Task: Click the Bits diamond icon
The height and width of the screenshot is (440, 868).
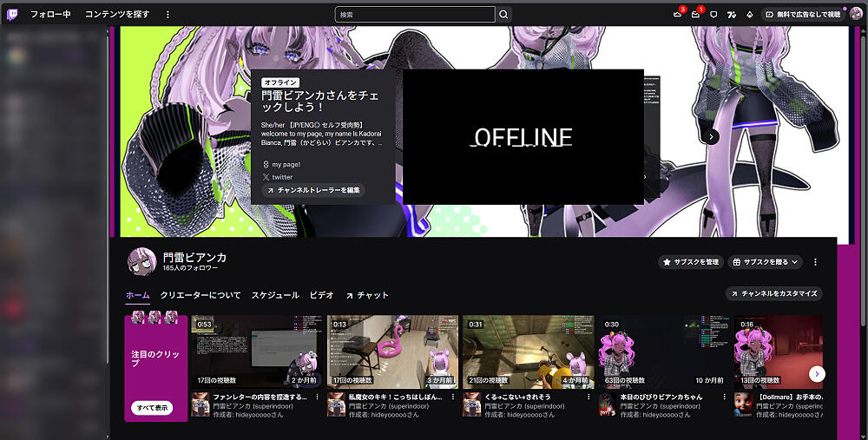Action: coord(750,15)
